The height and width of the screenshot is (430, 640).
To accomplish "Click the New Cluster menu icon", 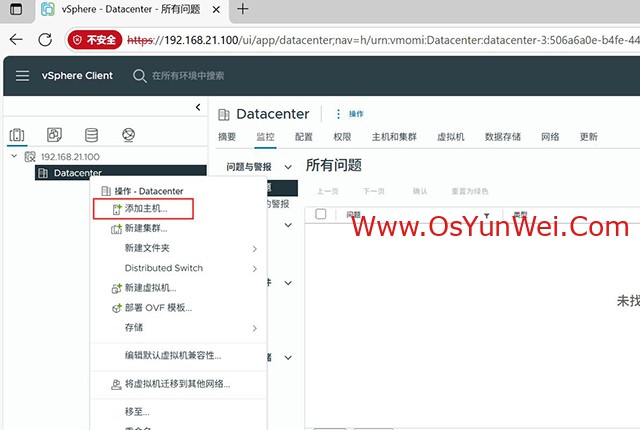I will point(116,229).
